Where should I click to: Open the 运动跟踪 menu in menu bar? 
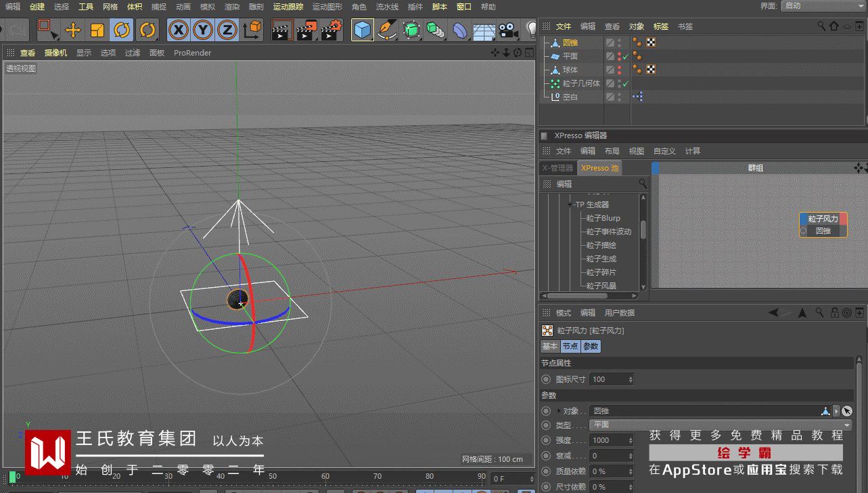point(288,7)
